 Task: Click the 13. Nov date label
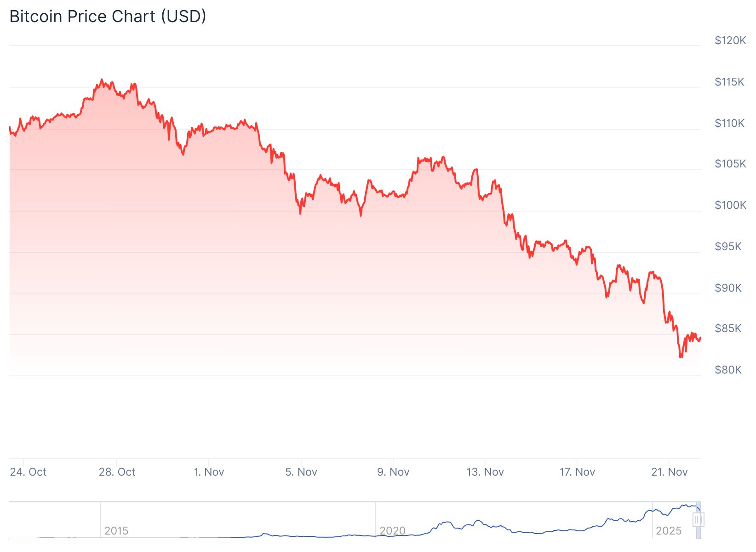pyautogui.click(x=485, y=472)
